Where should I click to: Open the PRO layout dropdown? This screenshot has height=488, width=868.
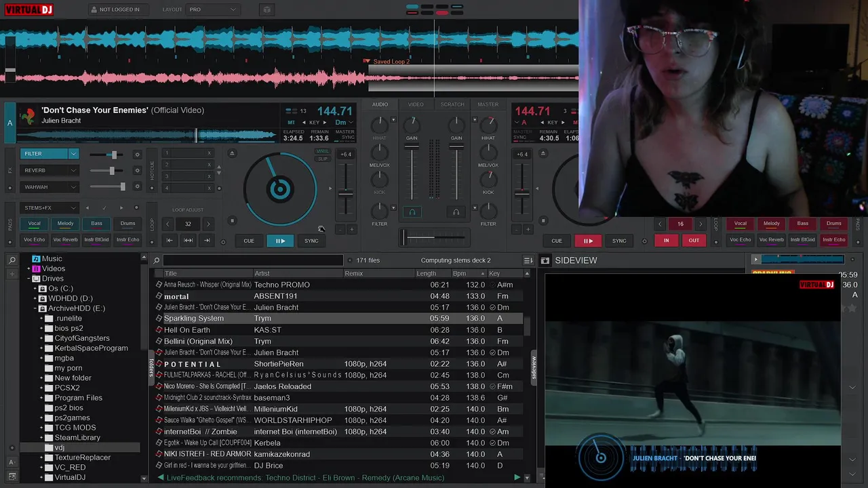[213, 9]
